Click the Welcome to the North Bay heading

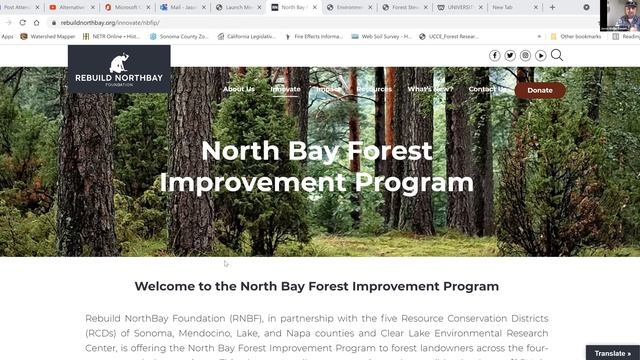(x=317, y=286)
